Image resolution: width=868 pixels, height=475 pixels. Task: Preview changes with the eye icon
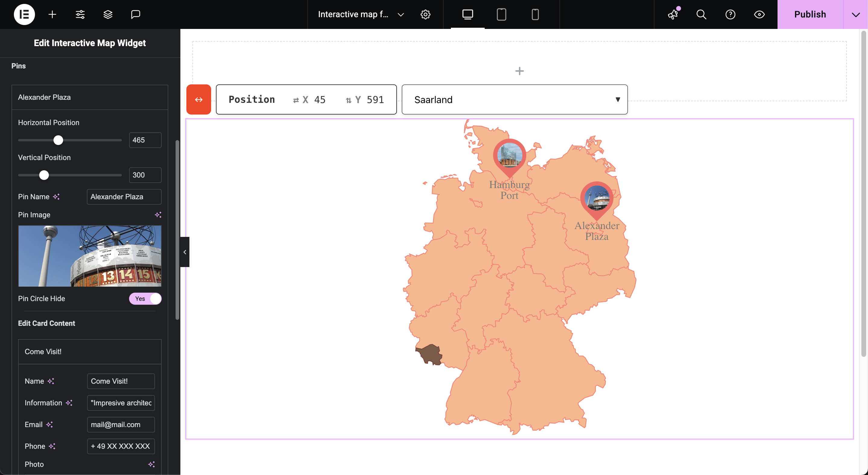(x=759, y=14)
